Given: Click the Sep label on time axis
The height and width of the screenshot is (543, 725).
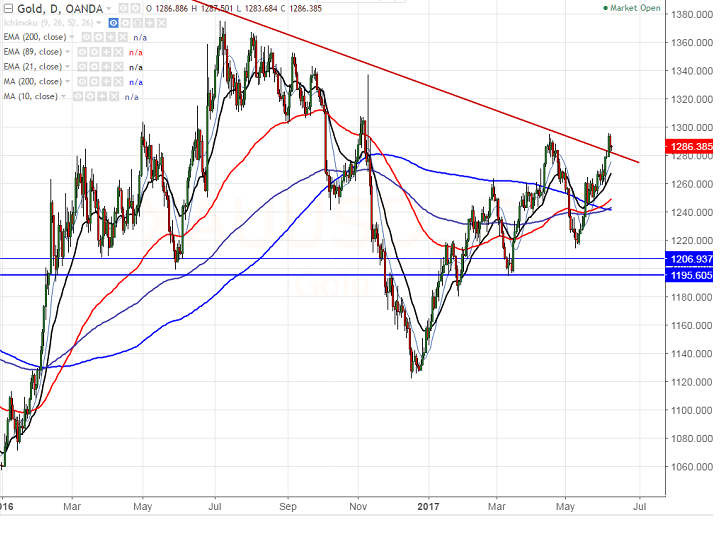Looking at the screenshot, I should click(x=288, y=507).
